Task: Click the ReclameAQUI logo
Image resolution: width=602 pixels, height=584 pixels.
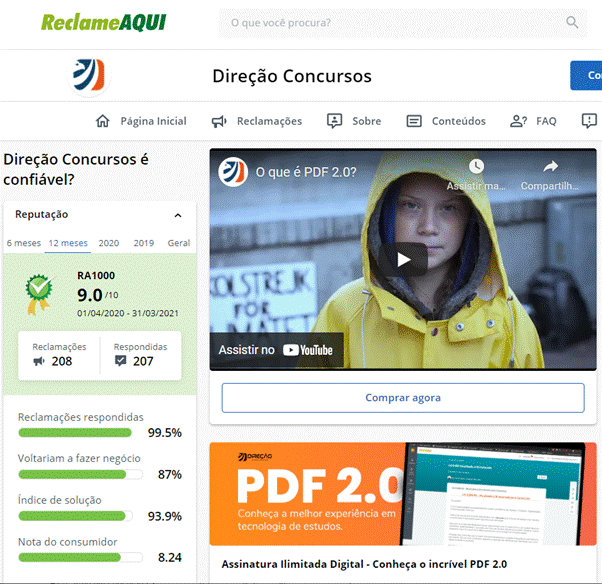Action: point(103,22)
